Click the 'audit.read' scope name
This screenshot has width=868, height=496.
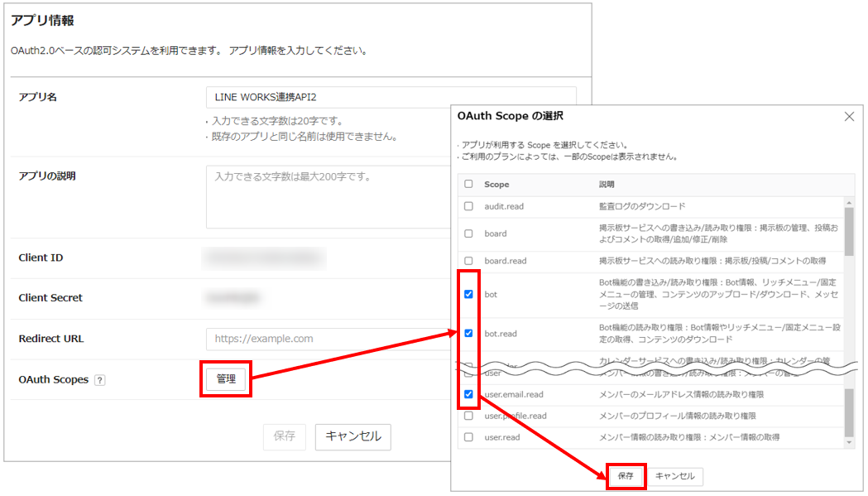click(x=504, y=206)
